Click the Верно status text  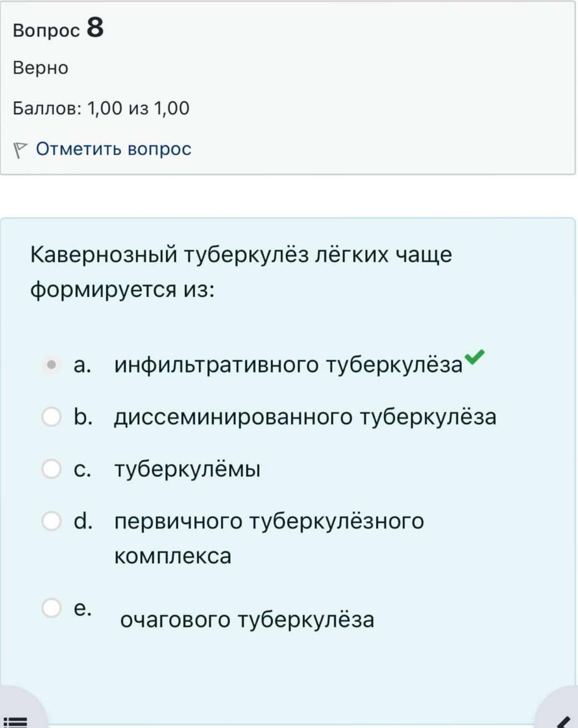coord(40,68)
